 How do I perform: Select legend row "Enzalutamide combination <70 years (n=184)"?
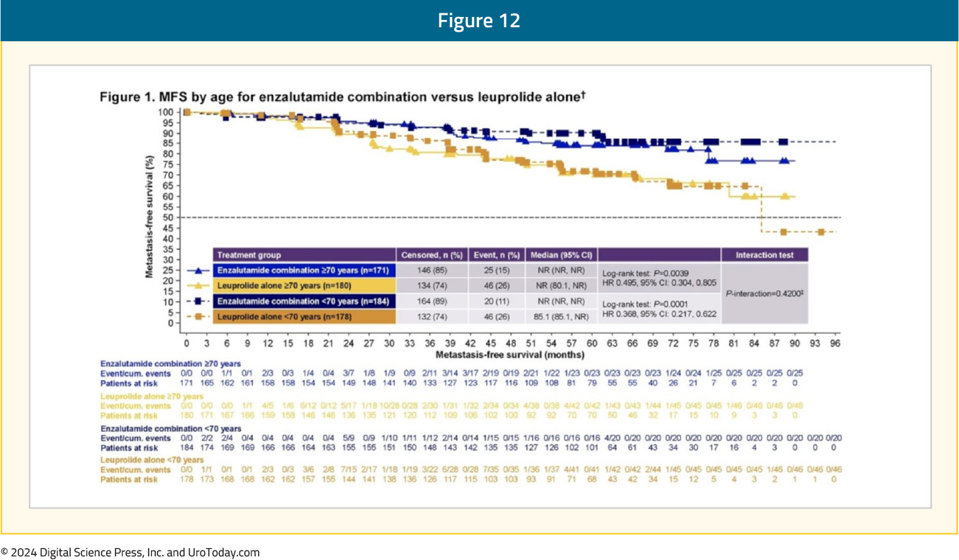pos(304,301)
